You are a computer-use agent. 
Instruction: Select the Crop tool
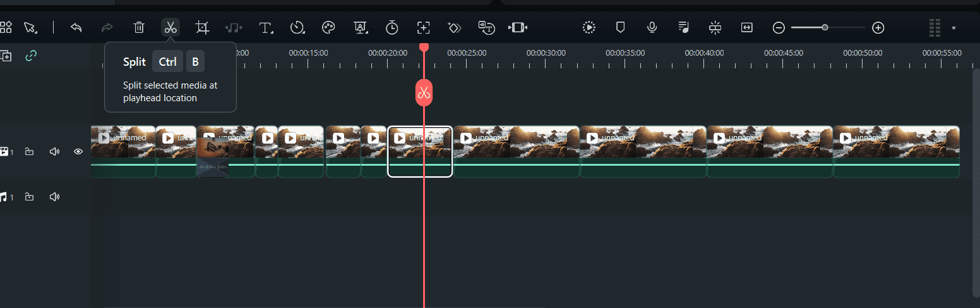pos(202,27)
